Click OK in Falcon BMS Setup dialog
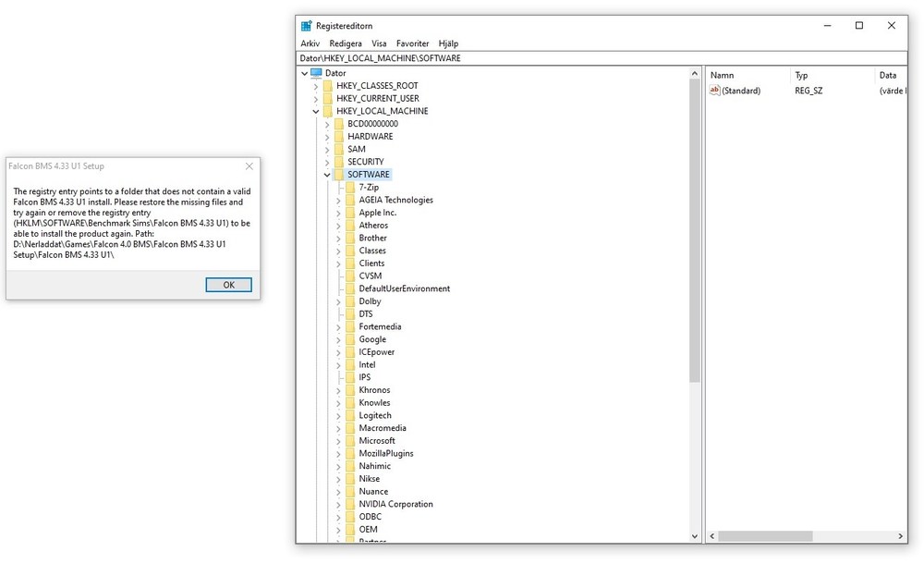This screenshot has width=924, height=564. pyautogui.click(x=228, y=285)
